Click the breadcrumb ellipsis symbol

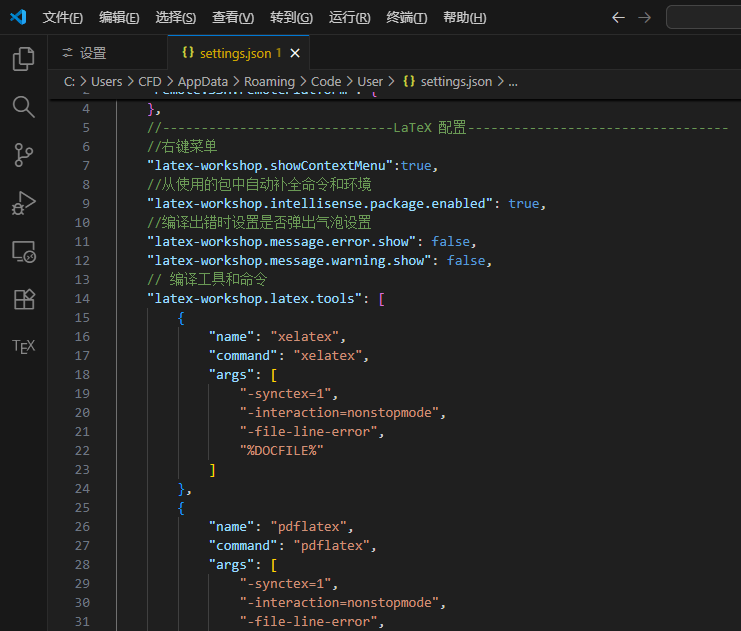pyautogui.click(x=513, y=82)
